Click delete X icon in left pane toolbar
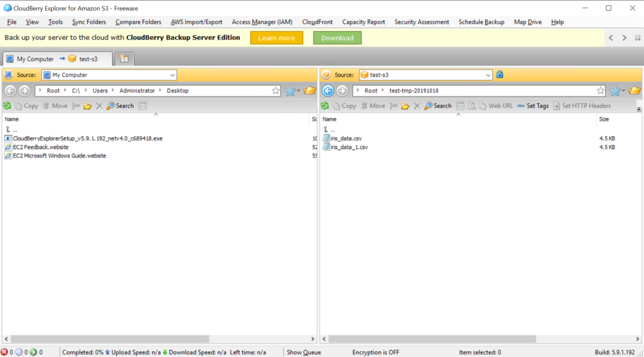This screenshot has height=357, width=644. click(99, 106)
